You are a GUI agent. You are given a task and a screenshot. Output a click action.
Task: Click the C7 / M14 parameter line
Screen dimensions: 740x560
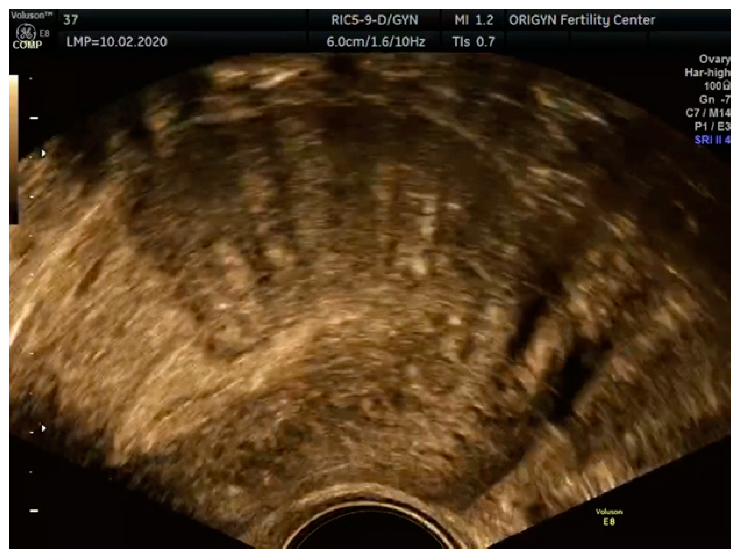708,113
